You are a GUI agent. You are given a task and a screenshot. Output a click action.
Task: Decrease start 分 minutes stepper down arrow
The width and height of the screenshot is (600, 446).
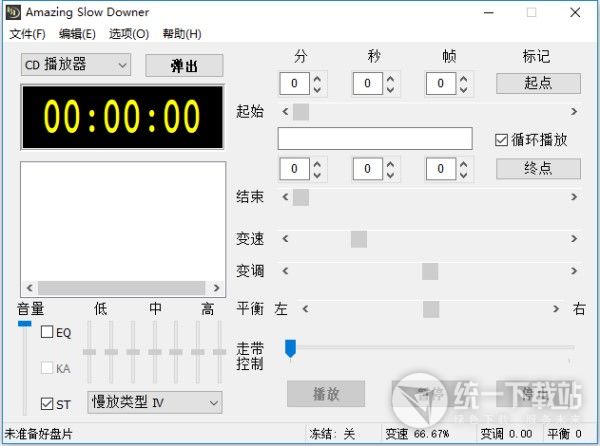[x=317, y=89]
